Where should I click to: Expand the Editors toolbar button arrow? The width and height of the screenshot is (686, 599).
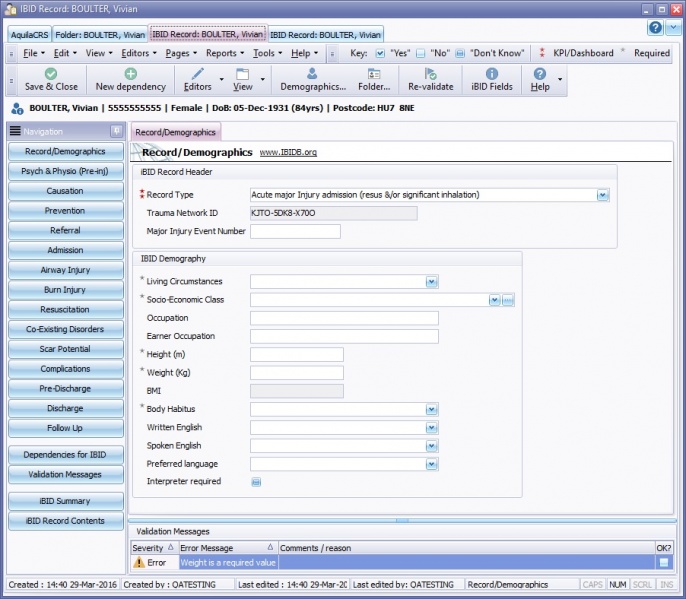click(222, 80)
